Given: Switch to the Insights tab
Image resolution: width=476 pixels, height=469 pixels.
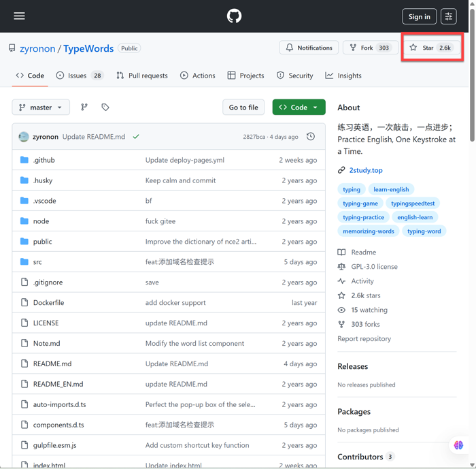Looking at the screenshot, I should (343, 76).
